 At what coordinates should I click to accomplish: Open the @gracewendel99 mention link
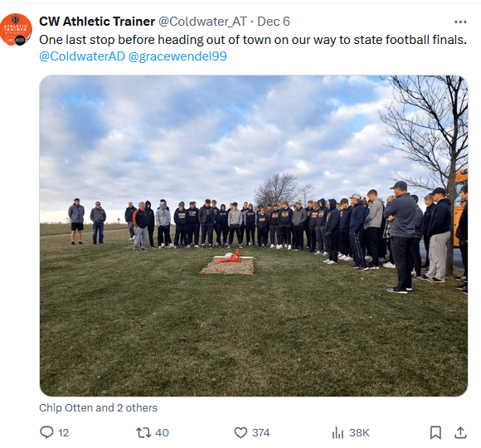click(177, 56)
